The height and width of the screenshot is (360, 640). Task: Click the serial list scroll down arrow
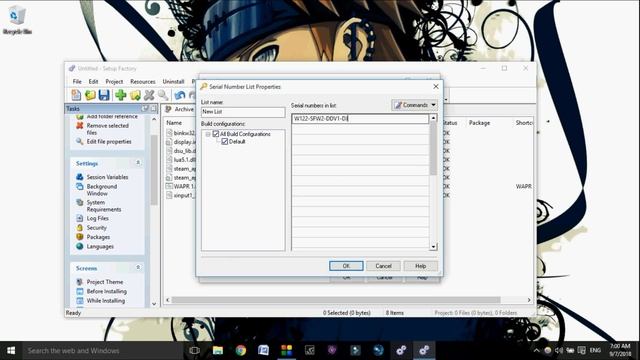pos(433,247)
